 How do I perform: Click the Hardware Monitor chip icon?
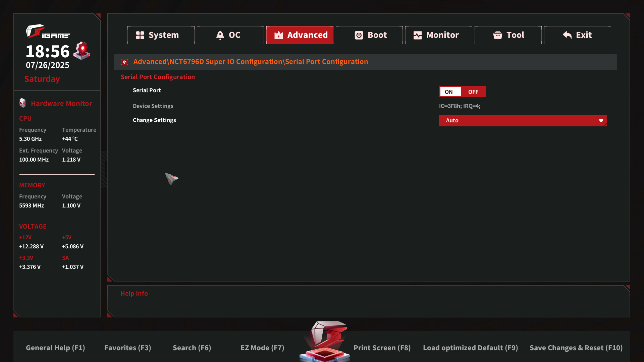22,103
